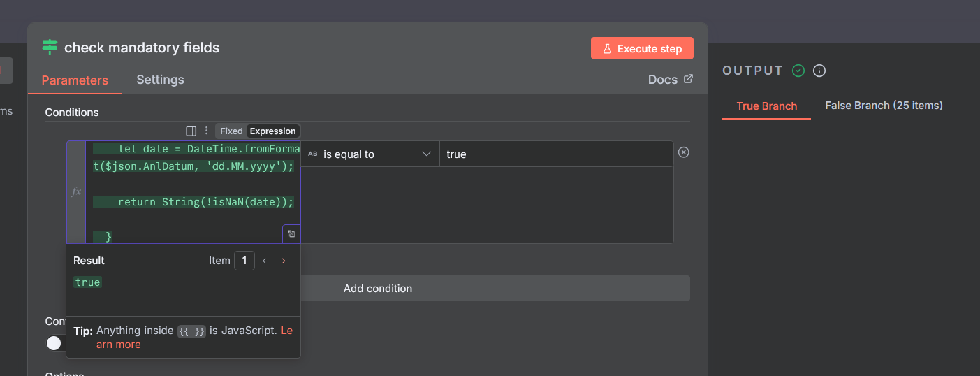Image resolution: width=980 pixels, height=376 pixels.
Task: Go to the next result item arrow
Action: (284, 261)
